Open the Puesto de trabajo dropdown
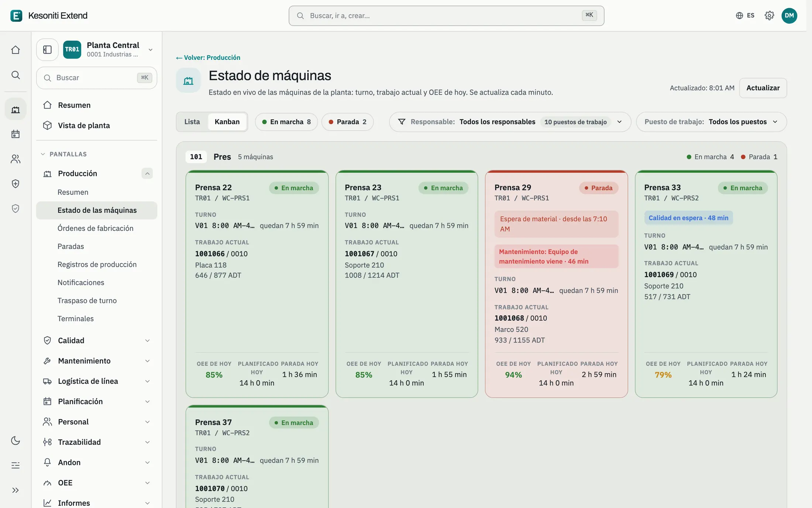This screenshot has height=508, width=812. click(711, 122)
